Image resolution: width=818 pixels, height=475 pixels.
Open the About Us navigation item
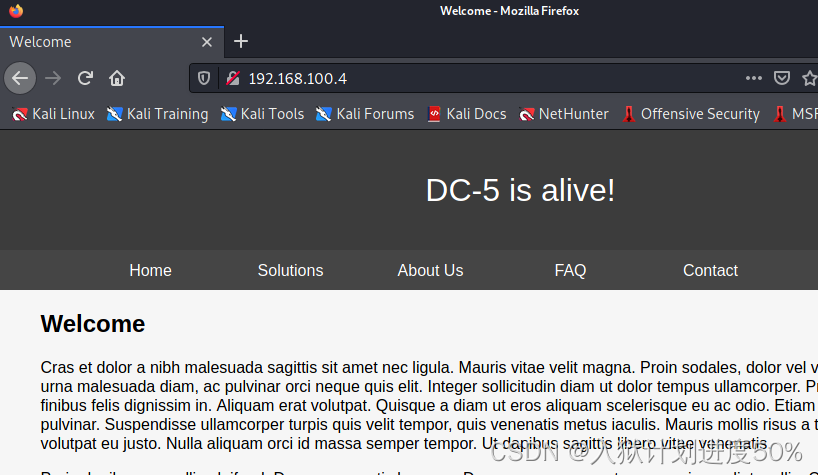(430, 270)
